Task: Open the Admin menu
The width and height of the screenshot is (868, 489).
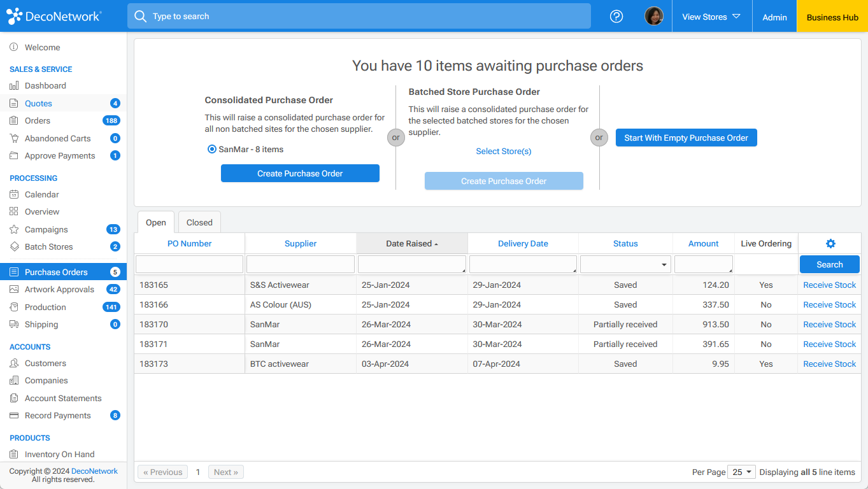Action: click(x=774, y=17)
